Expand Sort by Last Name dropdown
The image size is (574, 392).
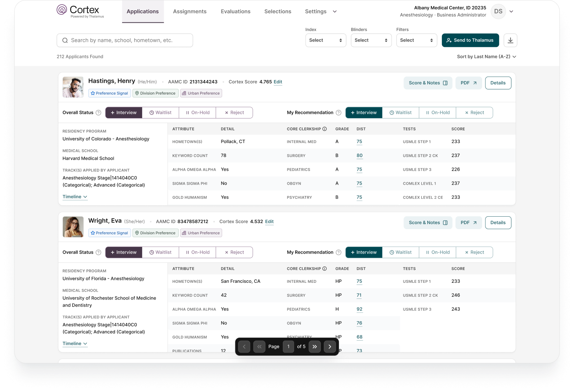(x=486, y=57)
